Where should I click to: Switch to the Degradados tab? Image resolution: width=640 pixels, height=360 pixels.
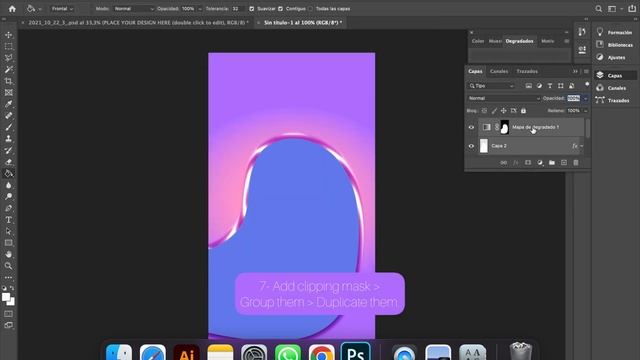pos(519,41)
